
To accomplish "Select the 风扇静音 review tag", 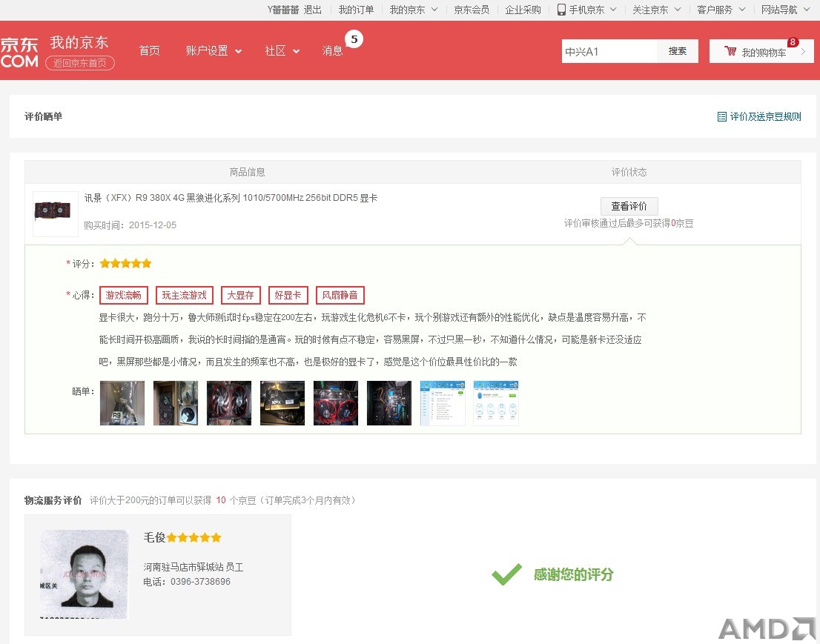I will point(340,296).
